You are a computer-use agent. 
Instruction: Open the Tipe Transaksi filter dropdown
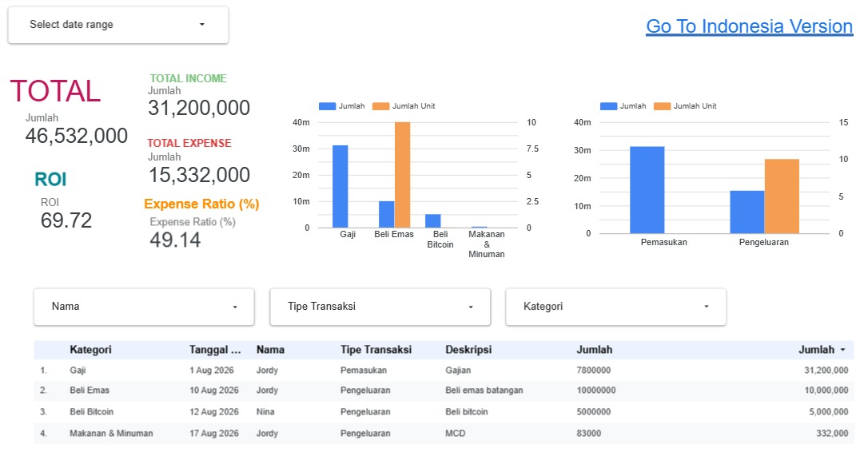click(x=380, y=307)
